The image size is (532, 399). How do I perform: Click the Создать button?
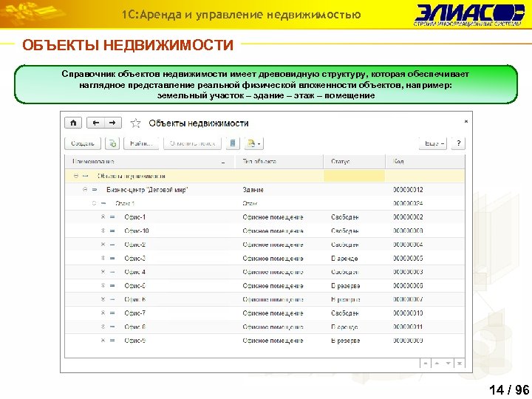click(x=83, y=143)
